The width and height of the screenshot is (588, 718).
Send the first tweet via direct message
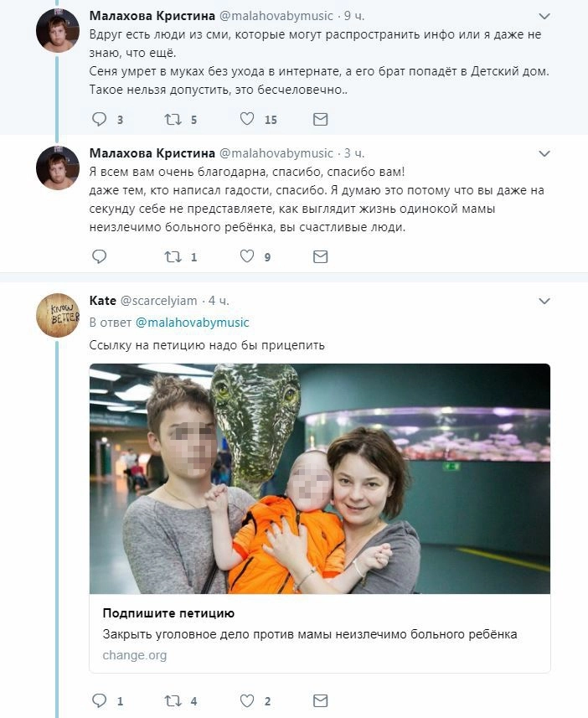point(320,120)
